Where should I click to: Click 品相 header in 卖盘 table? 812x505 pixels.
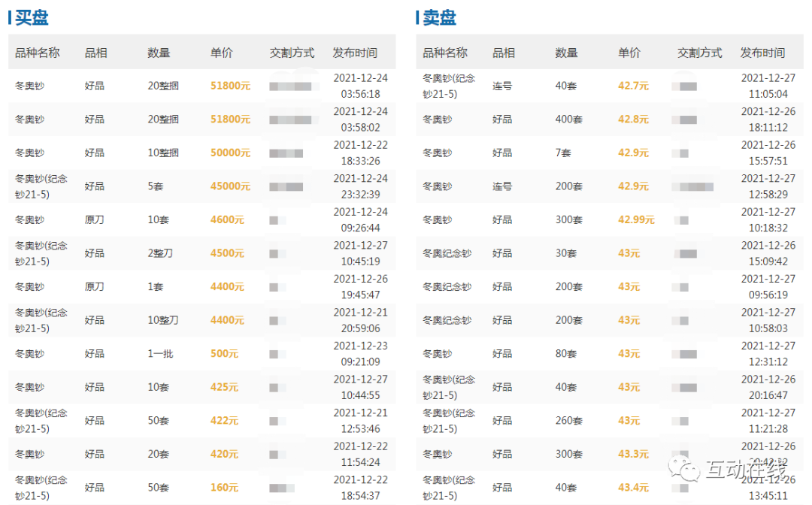click(x=503, y=53)
